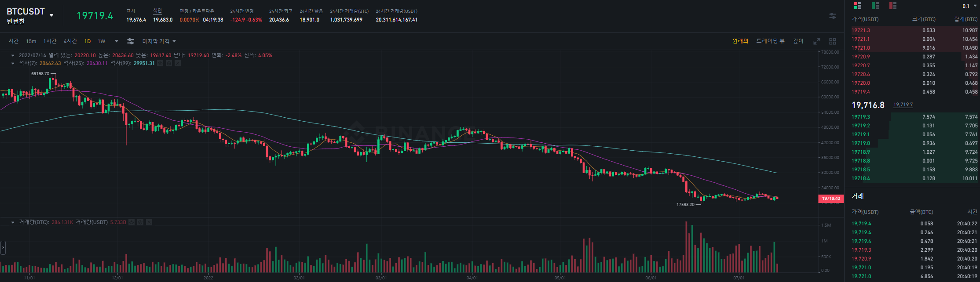The image size is (980, 282).
Task: Open the multi-chart grid layout icon
Action: [833, 41]
